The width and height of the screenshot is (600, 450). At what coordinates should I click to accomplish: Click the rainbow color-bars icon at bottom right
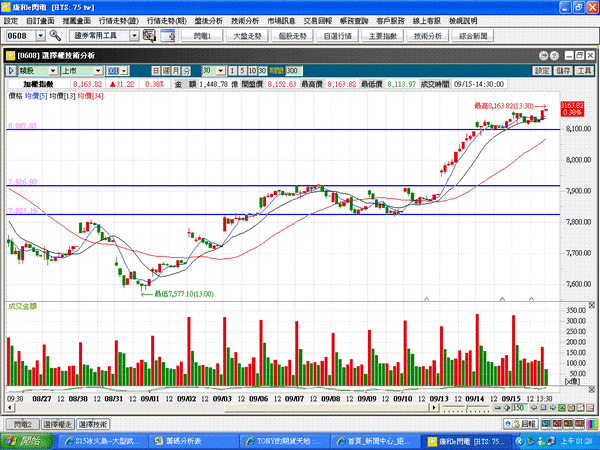pos(592,424)
